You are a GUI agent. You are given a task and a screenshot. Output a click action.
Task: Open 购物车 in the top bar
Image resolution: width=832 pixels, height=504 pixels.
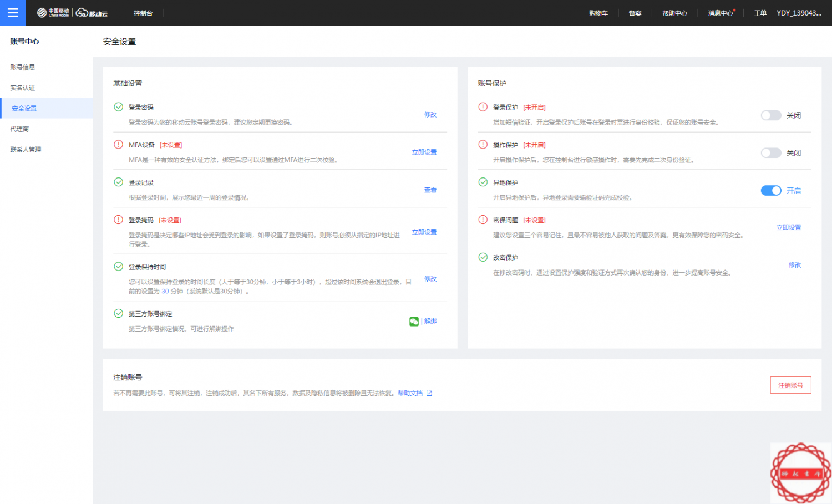598,13
